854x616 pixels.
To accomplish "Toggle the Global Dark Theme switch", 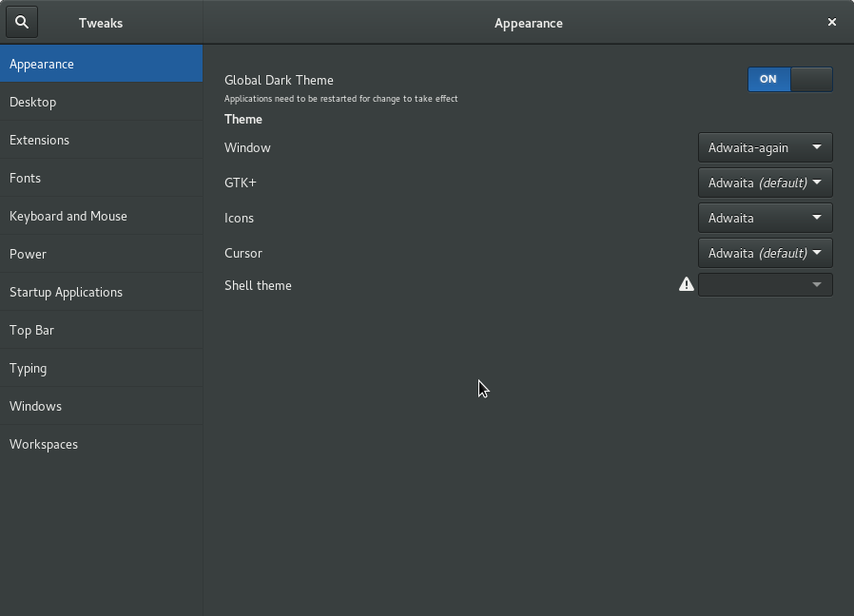I will click(x=789, y=79).
